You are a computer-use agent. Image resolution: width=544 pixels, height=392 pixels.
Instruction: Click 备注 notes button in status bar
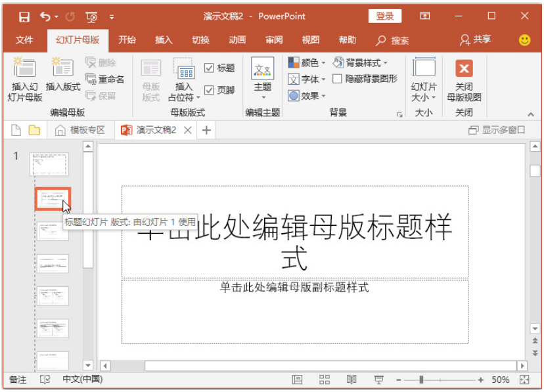[18, 380]
